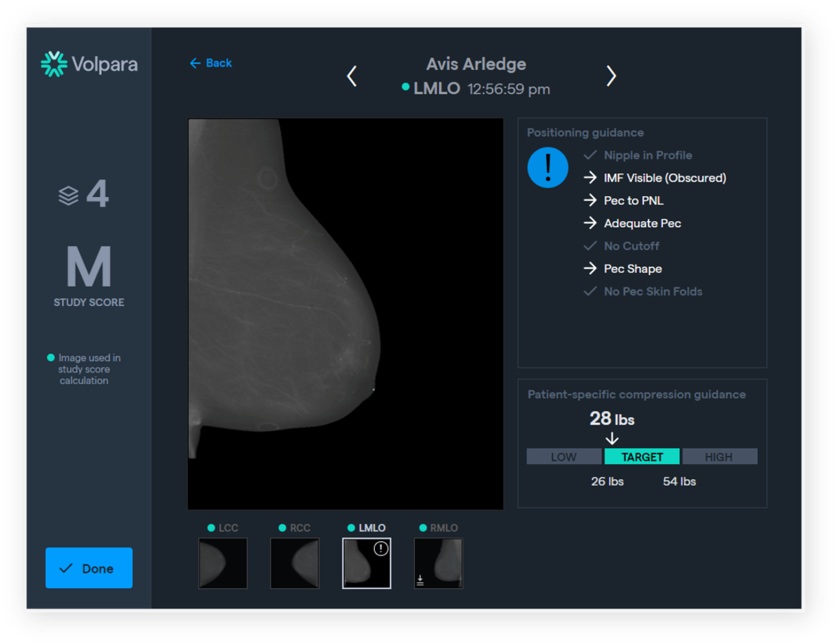Open the next image using the right chevron
This screenshot has width=836, height=644.
click(611, 76)
